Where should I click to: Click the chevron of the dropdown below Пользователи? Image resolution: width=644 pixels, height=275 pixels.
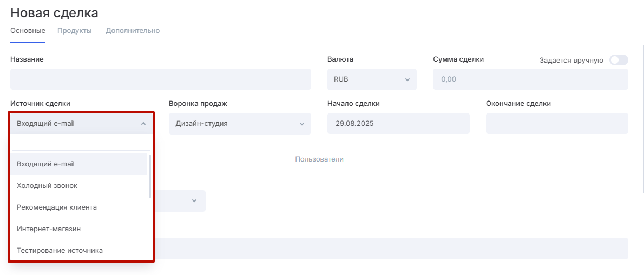(194, 201)
